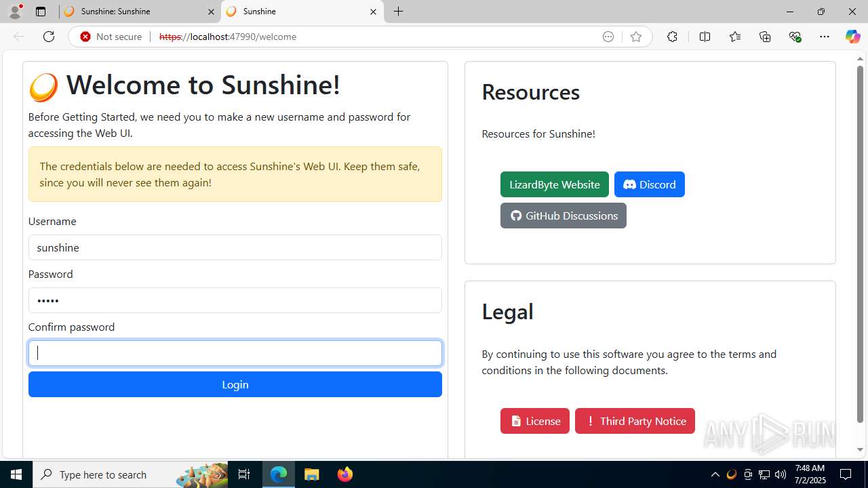Image resolution: width=868 pixels, height=488 pixels.
Task: Close the active 'Sunshine' tab
Action: point(373,12)
